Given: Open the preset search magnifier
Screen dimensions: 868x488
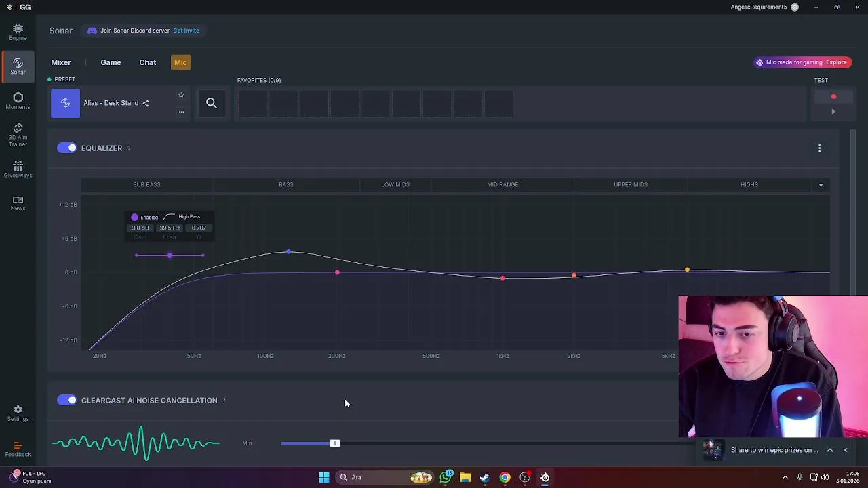Looking at the screenshot, I should tap(212, 103).
